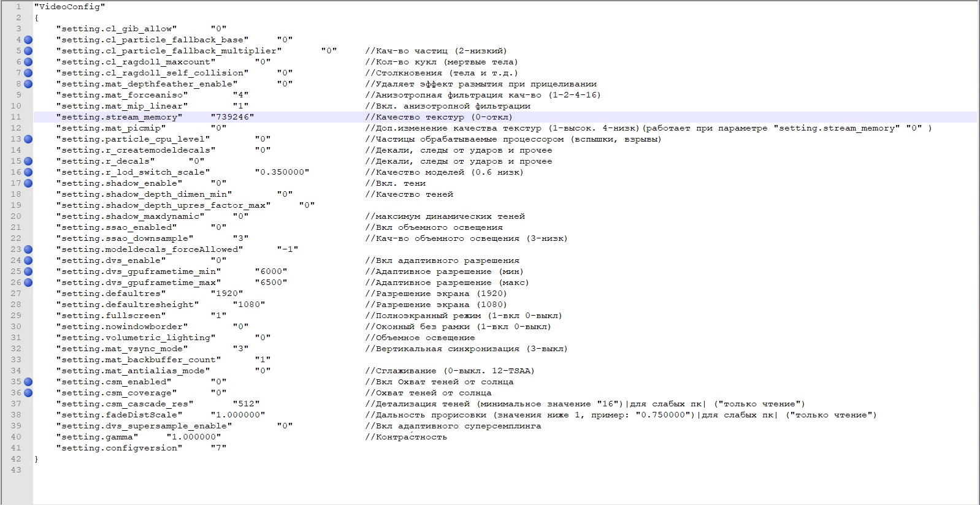Place cursor in the "739246" stream_memory value
This screenshot has width=980, height=505.
tap(232, 117)
